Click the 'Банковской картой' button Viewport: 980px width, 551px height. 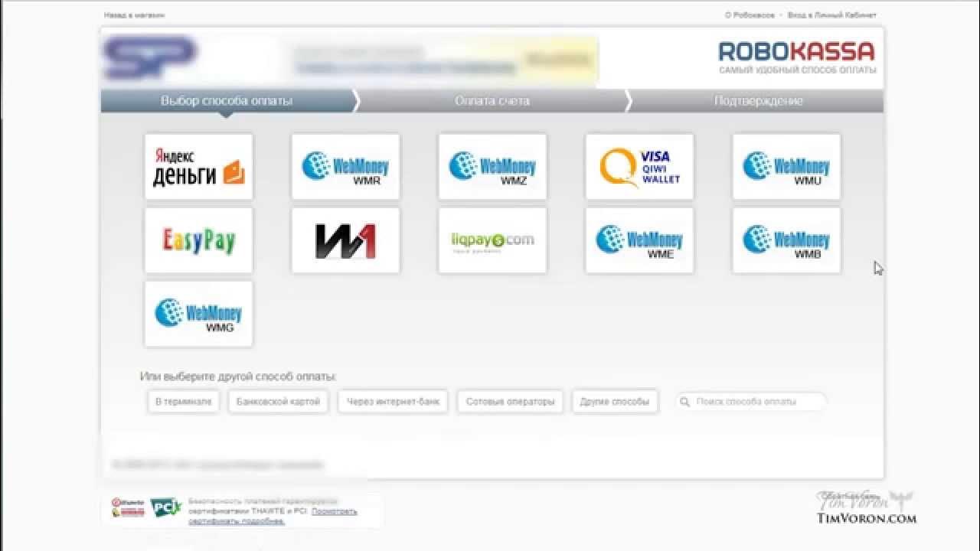(279, 402)
